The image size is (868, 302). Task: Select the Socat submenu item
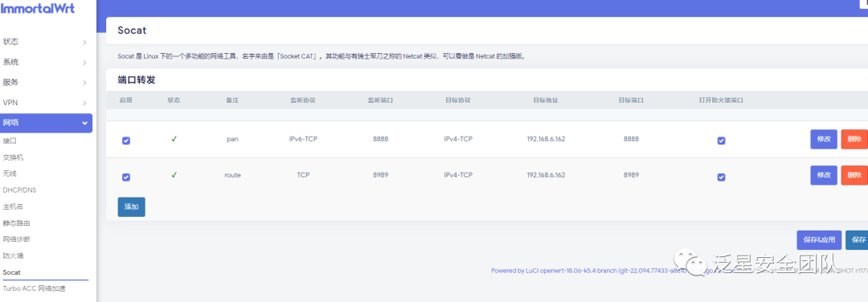(11, 272)
